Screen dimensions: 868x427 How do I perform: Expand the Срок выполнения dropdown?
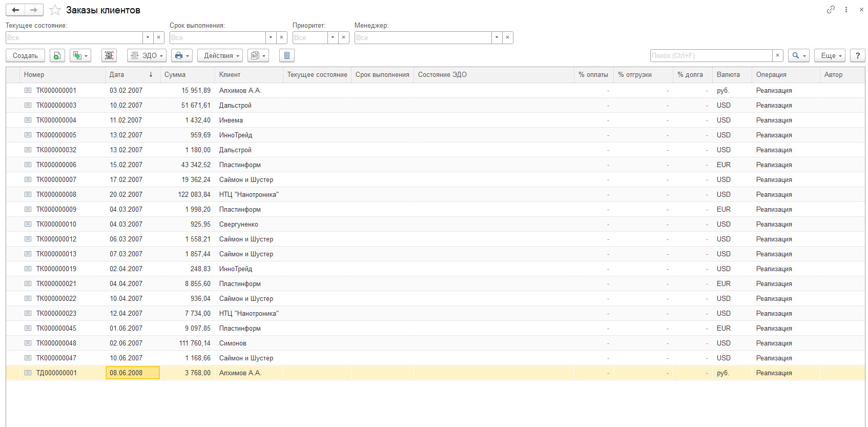click(271, 37)
